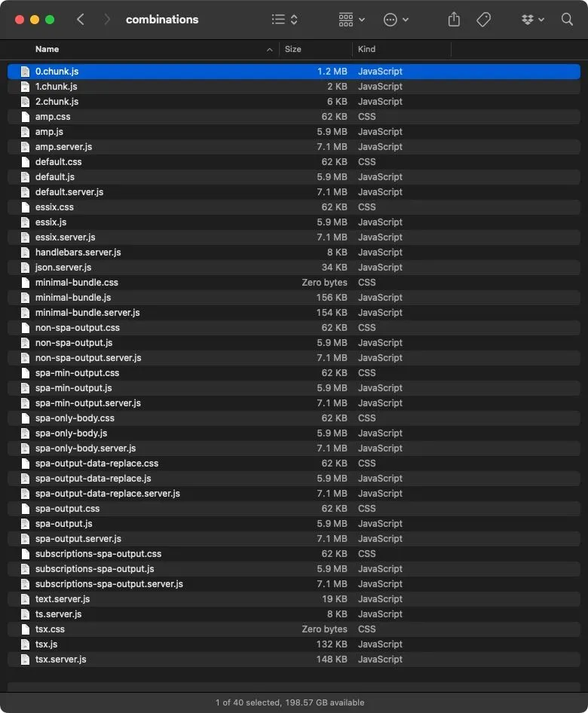
Task: Click the file icon of essix.css
Action: (x=26, y=207)
